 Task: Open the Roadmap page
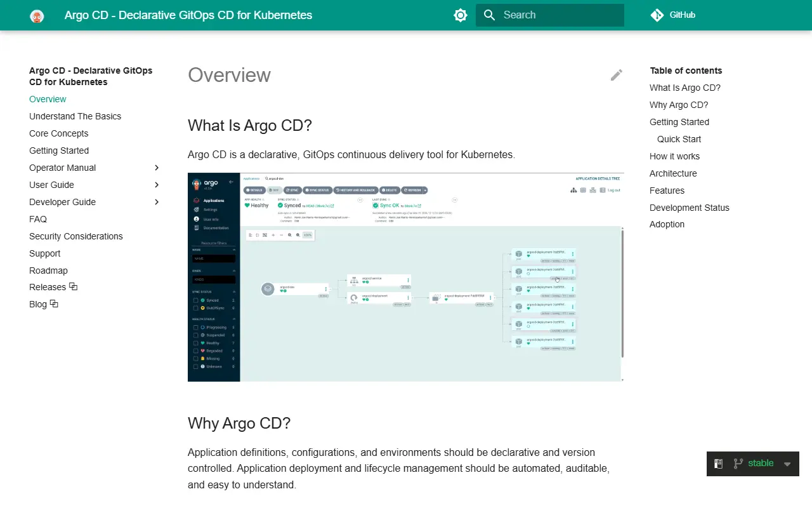click(x=48, y=271)
